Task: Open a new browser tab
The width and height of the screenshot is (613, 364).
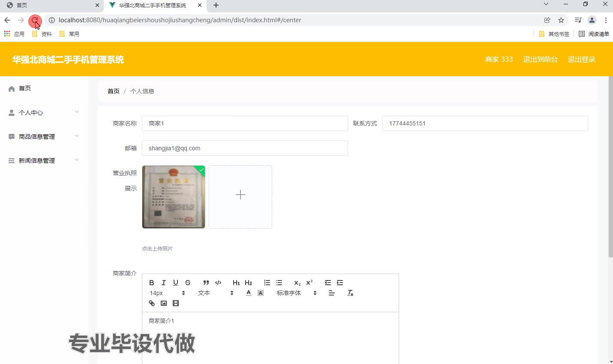Action: coord(216,6)
